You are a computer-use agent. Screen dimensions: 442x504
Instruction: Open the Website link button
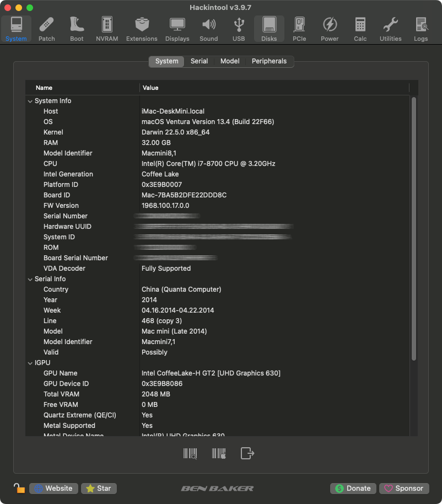click(x=53, y=488)
